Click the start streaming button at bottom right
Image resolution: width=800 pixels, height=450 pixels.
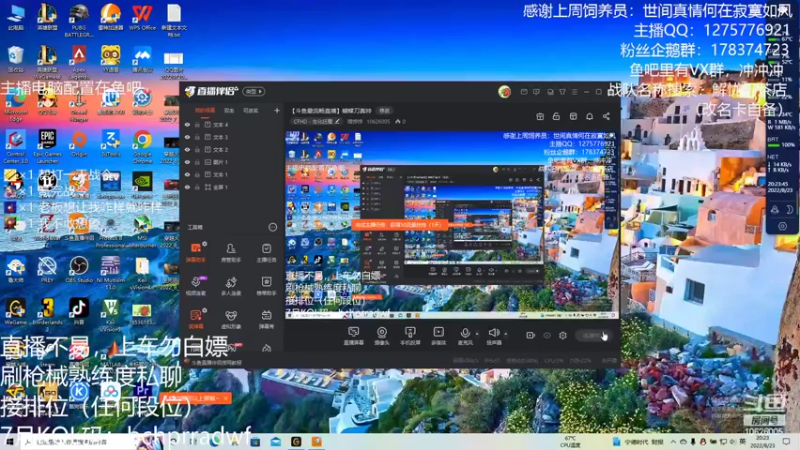pyautogui.click(x=594, y=335)
